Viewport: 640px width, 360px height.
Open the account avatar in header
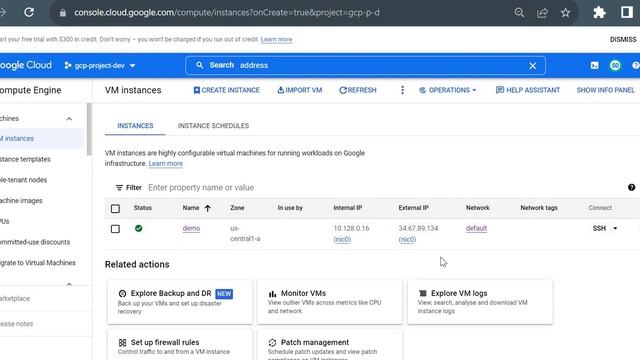[x=615, y=65]
